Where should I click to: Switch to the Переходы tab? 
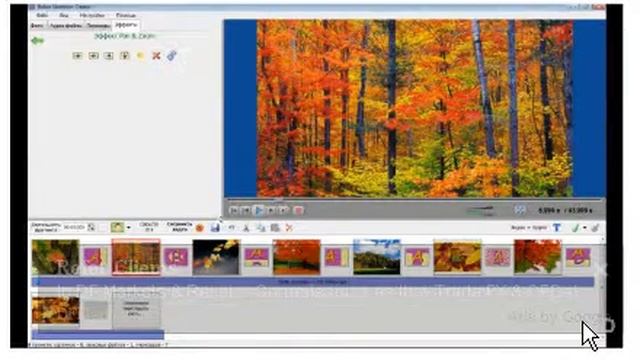pos(98,25)
